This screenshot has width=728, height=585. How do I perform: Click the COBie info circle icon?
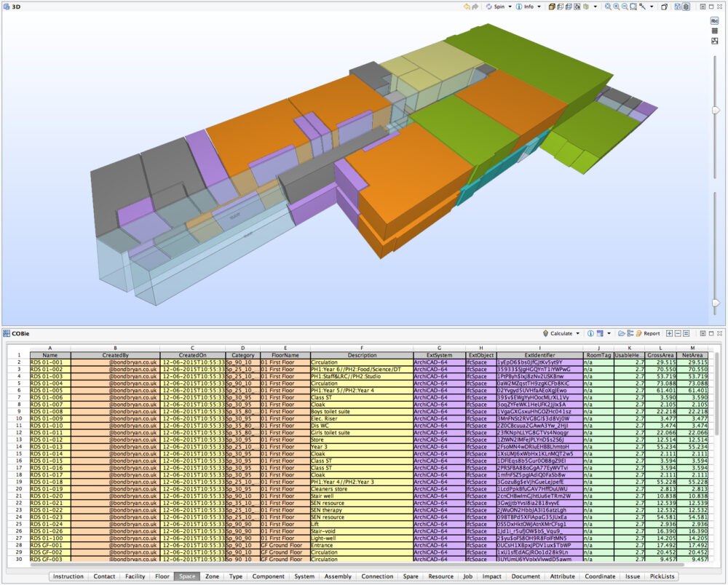click(x=590, y=333)
